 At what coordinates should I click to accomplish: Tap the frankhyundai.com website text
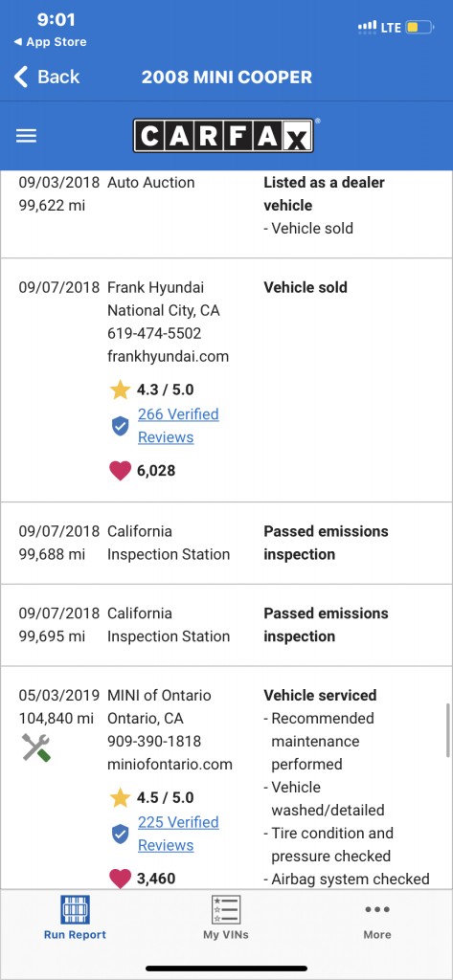169,357
